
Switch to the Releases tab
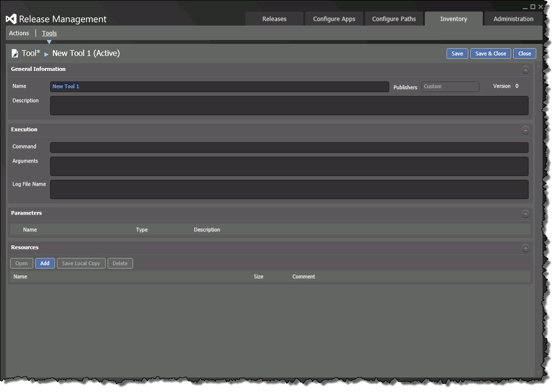click(274, 19)
